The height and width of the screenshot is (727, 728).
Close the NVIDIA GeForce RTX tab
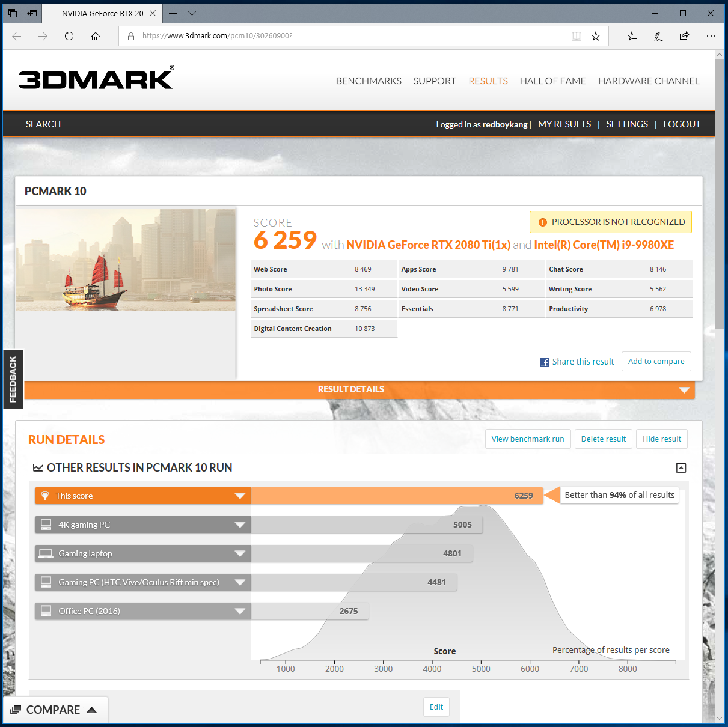(x=153, y=13)
